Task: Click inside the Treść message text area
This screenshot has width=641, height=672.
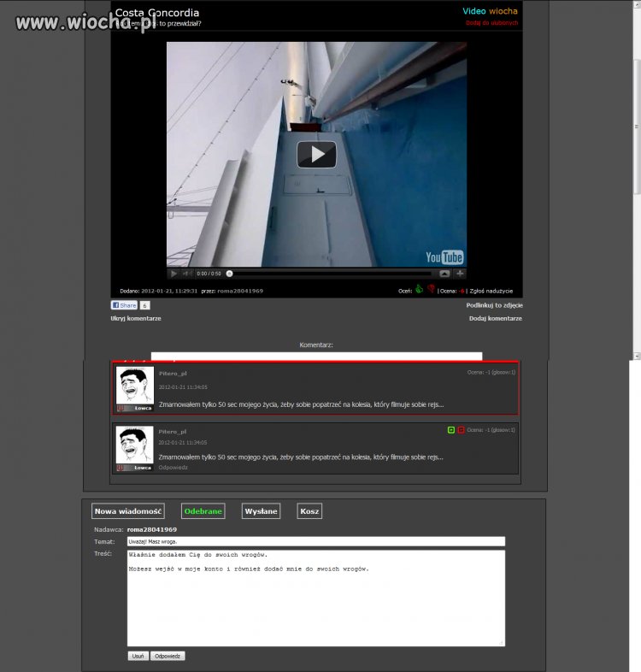Action: [316, 598]
